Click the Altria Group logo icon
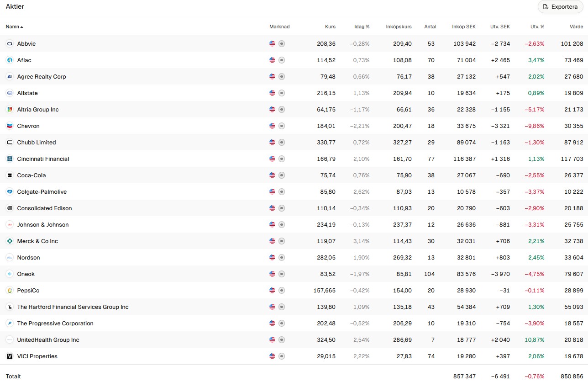The width and height of the screenshot is (588, 382). (10, 109)
